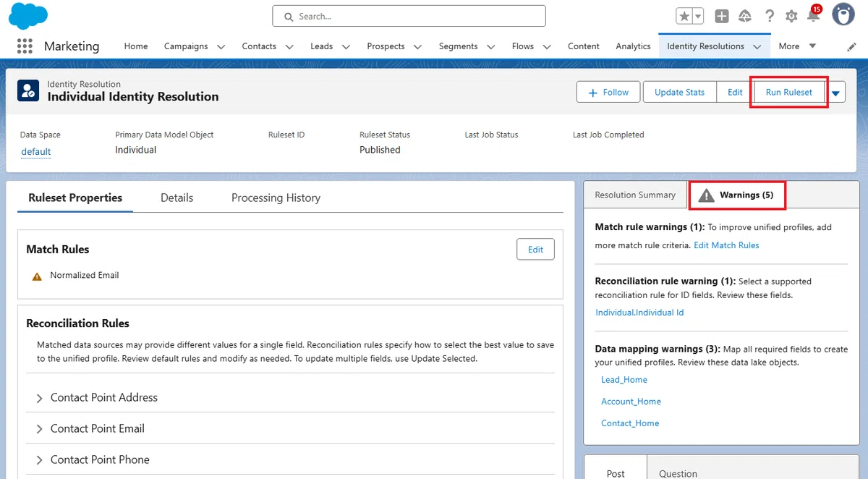Open the Setup gear icon
Screen dimensions: 868x479
click(x=791, y=16)
